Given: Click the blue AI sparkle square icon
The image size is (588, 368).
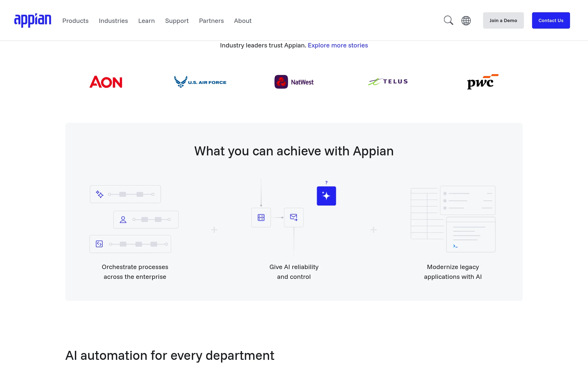Looking at the screenshot, I should pos(326,196).
